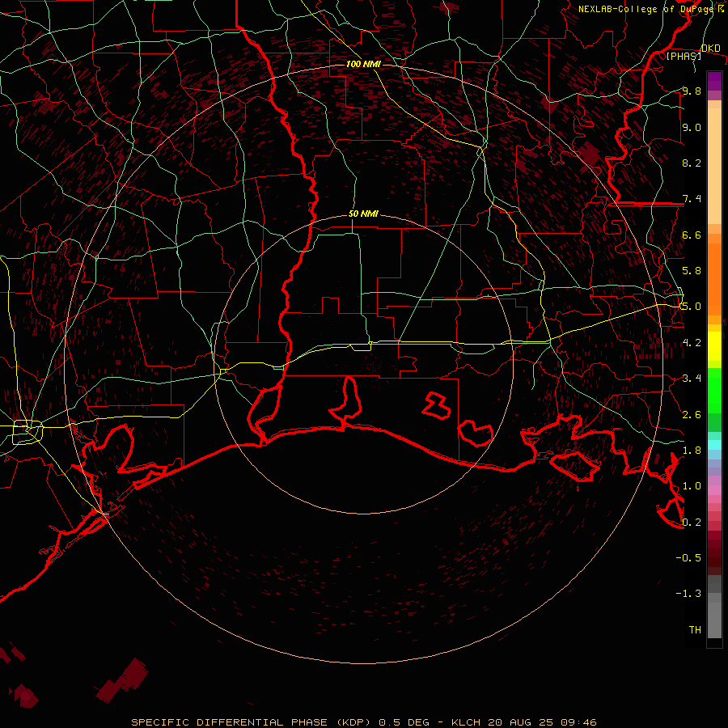Viewport: 728px width, 728px height.
Task: Click the 8.2 legend value
Action: tap(692, 163)
